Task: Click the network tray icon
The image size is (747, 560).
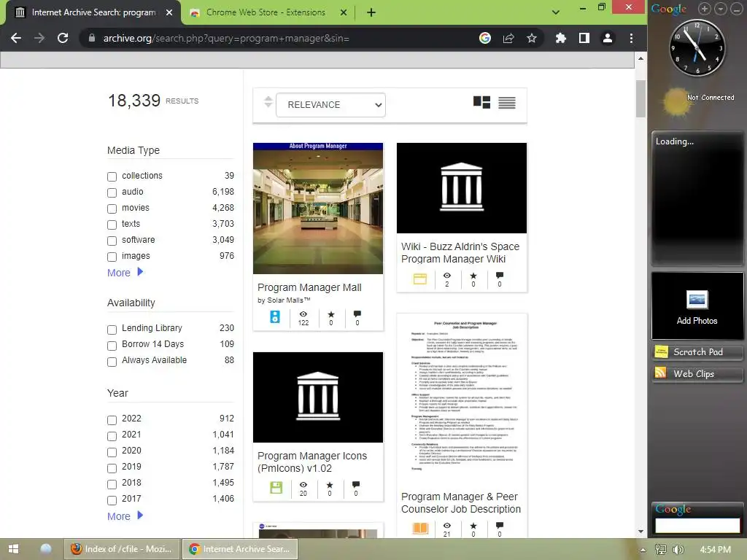Action: tap(660, 550)
